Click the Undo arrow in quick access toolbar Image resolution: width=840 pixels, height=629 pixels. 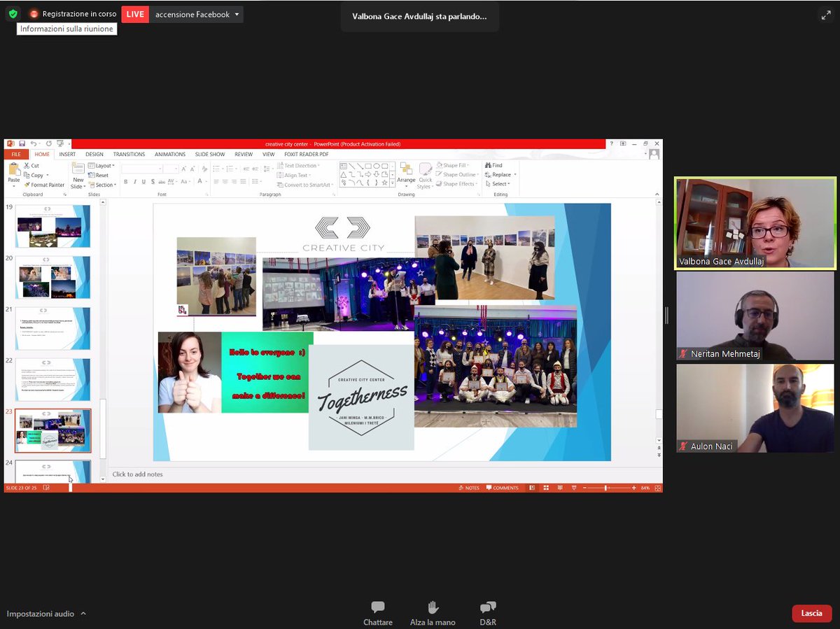tap(34, 143)
